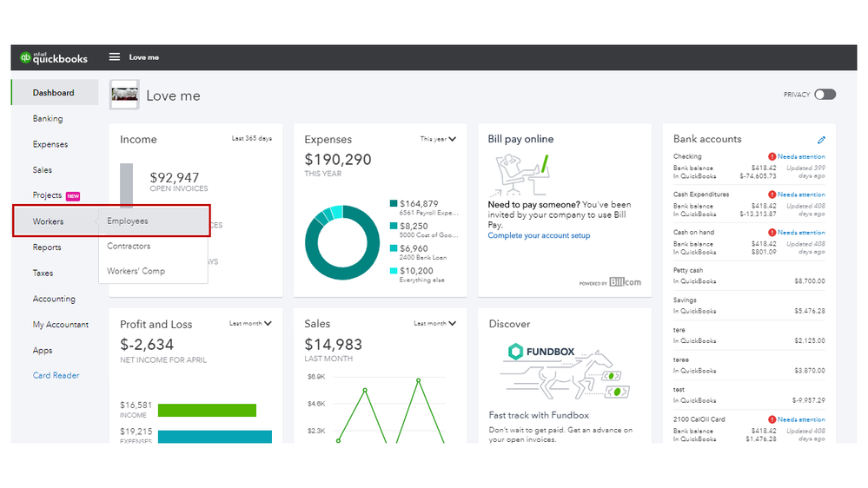The width and height of the screenshot is (868, 488).
Task: Click the $92,947 open invoices amount
Action: [x=175, y=178]
